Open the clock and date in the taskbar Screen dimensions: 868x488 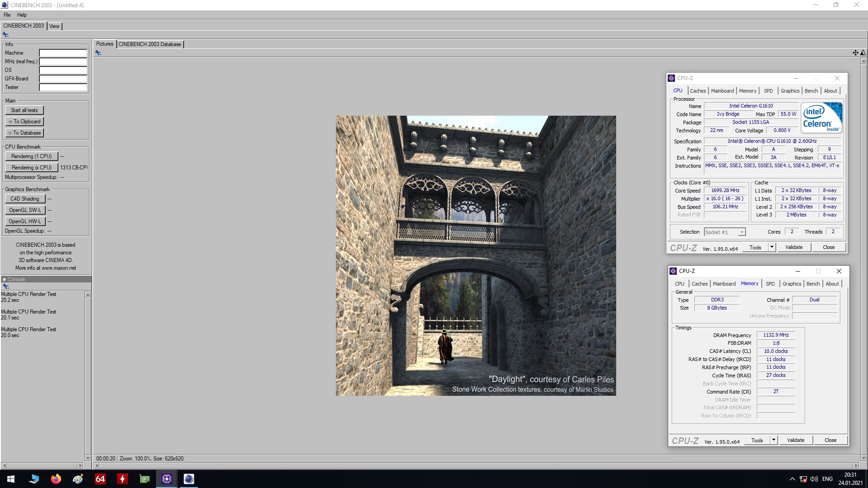click(x=850, y=479)
